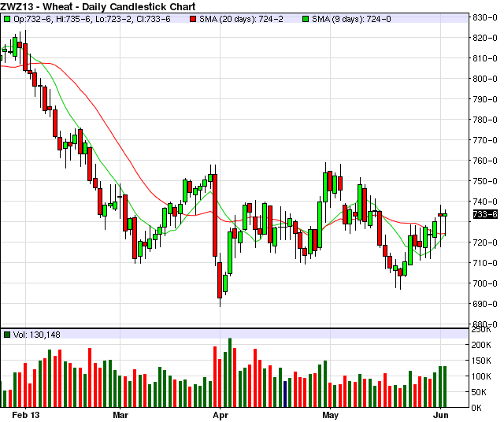Click the 'Apr' date axis label
The width and height of the screenshot is (504, 422).
coord(220,415)
